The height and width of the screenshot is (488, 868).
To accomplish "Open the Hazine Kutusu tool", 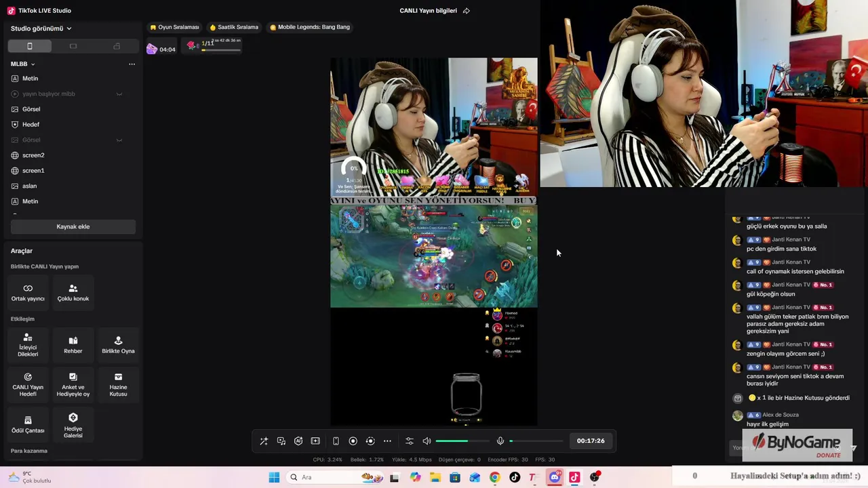I will click(118, 384).
